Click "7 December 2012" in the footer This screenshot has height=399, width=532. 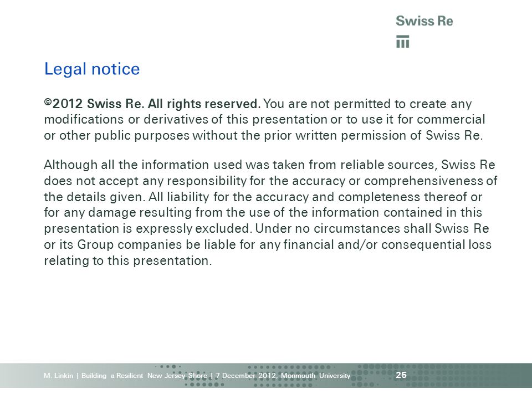[x=246, y=376]
